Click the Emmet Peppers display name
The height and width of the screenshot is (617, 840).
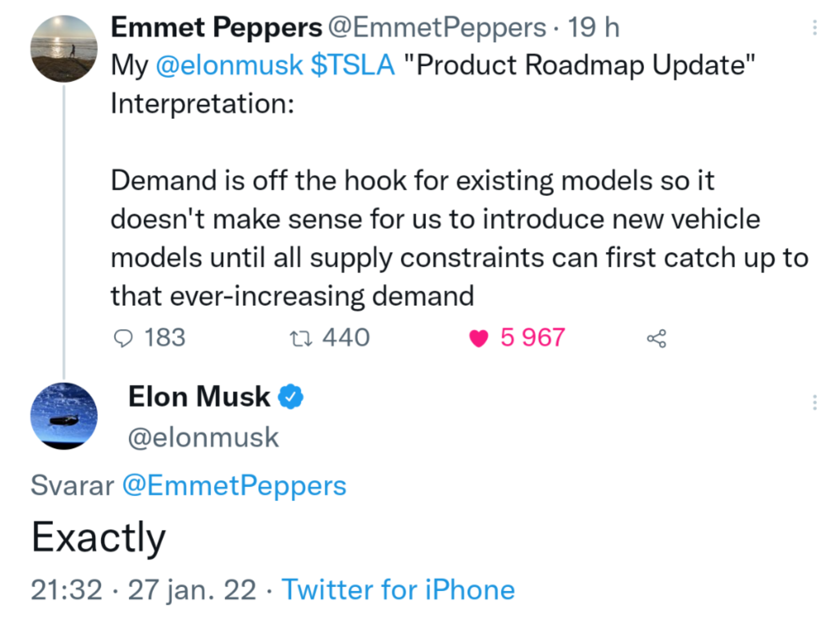coord(217,27)
